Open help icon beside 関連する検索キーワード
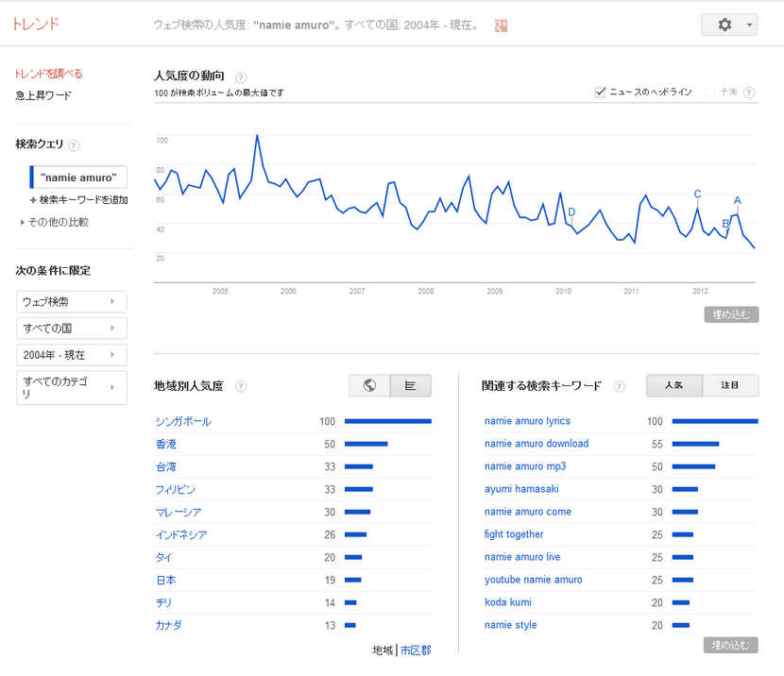Screen dimensions: 784x676 tap(619, 386)
